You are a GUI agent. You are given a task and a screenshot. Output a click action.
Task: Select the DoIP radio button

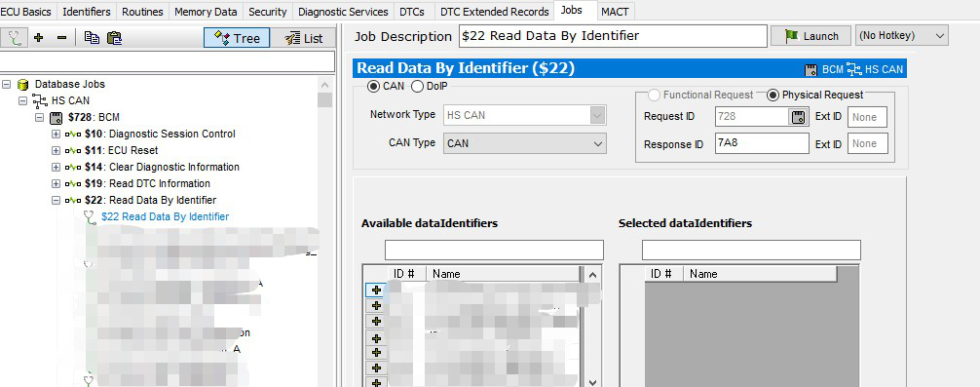(x=417, y=87)
